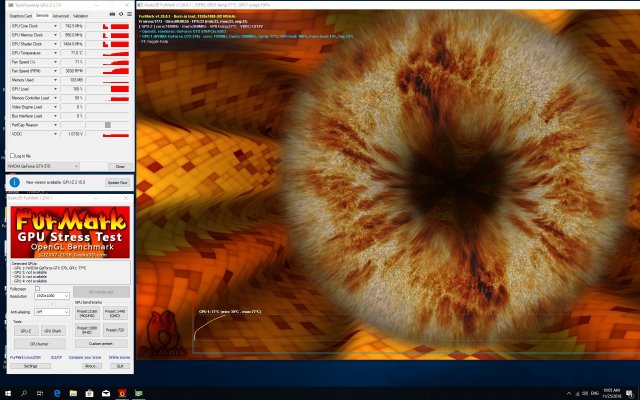Expand the Anti-aliasing dropdown
This screenshot has height=400, width=640.
click(51, 311)
